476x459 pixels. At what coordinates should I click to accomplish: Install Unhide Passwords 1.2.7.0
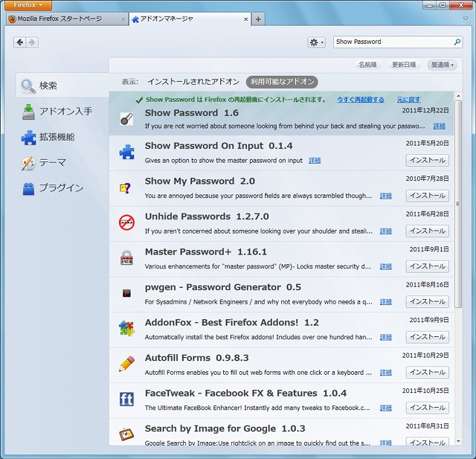tap(428, 231)
